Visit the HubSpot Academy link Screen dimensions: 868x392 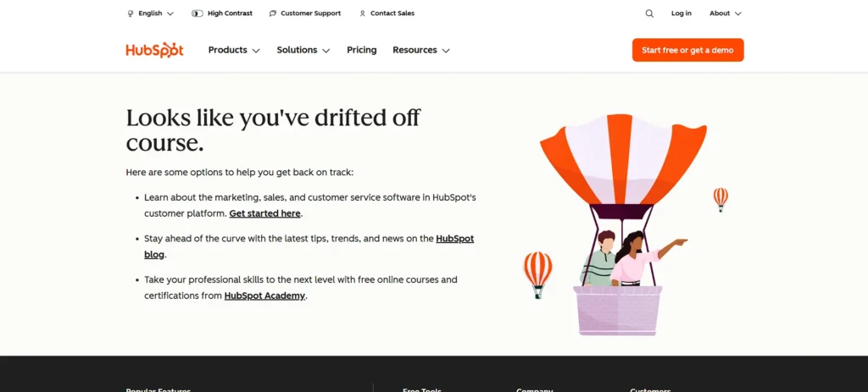pos(264,295)
